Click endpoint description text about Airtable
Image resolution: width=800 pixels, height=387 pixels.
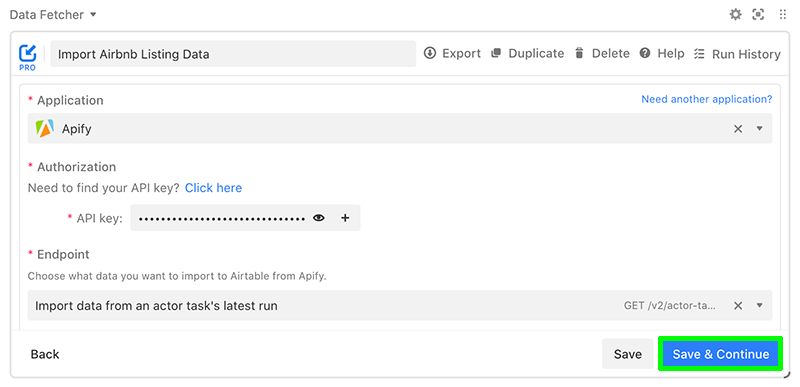pos(177,276)
